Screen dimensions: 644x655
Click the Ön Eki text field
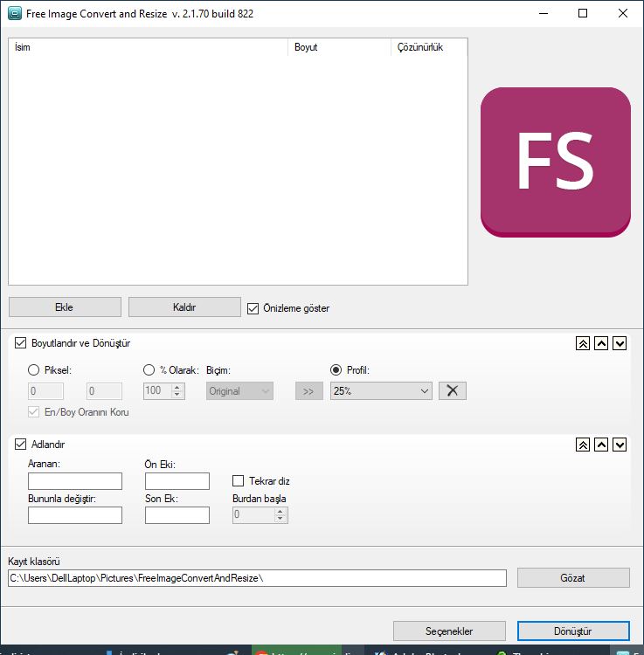coord(177,481)
